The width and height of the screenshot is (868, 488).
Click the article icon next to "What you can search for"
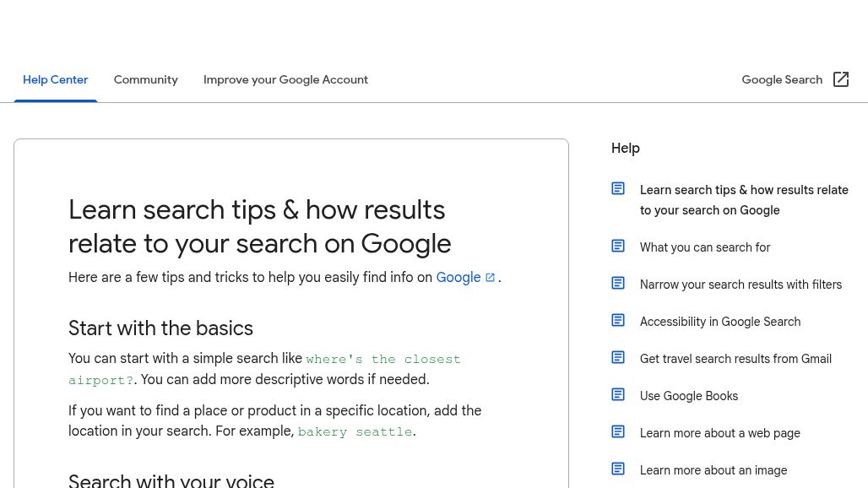click(618, 246)
